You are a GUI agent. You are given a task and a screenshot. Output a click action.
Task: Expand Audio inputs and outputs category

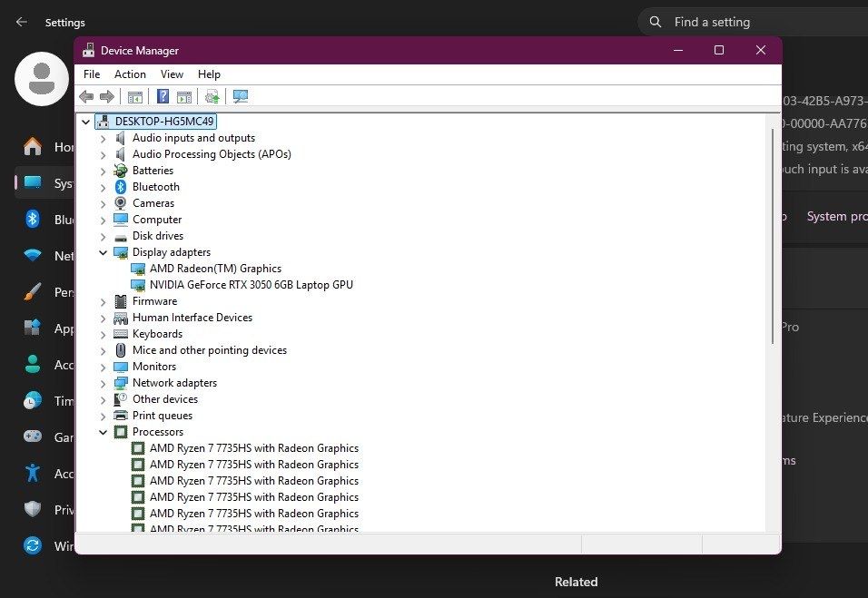point(103,138)
